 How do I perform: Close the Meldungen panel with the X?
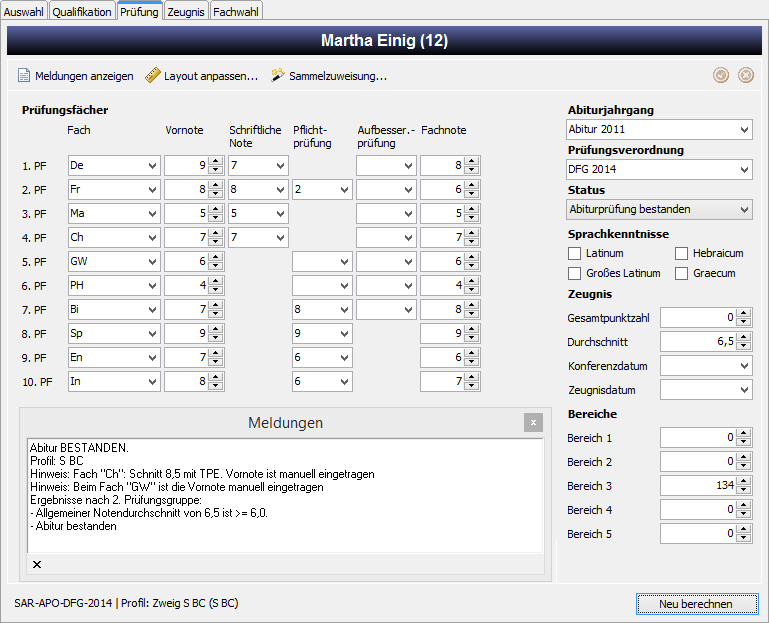[x=533, y=422]
